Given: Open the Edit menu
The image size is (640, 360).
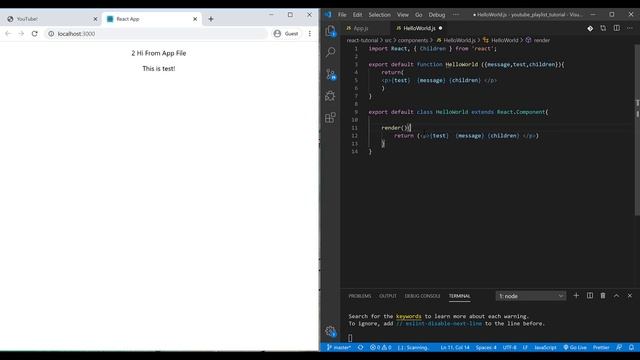Looking at the screenshot, I should coord(358,15).
